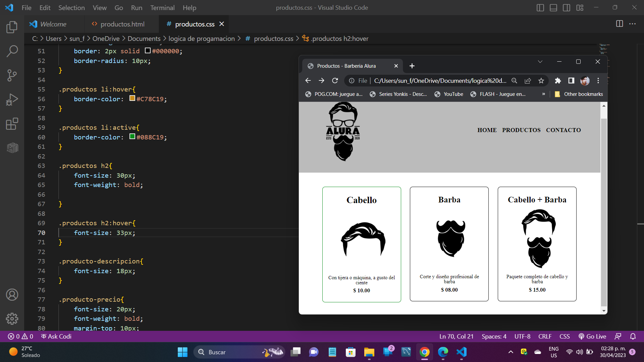Click the Edit menu item
644x362 pixels.
tap(44, 7)
